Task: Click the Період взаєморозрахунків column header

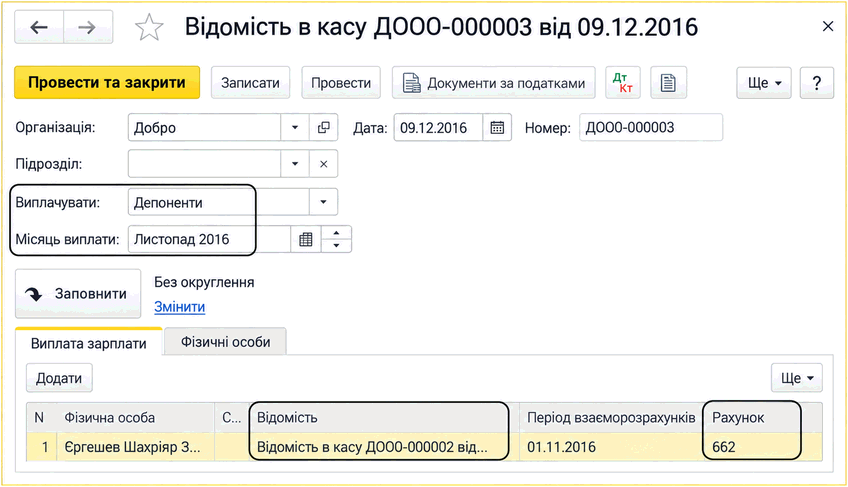Action: click(x=611, y=418)
